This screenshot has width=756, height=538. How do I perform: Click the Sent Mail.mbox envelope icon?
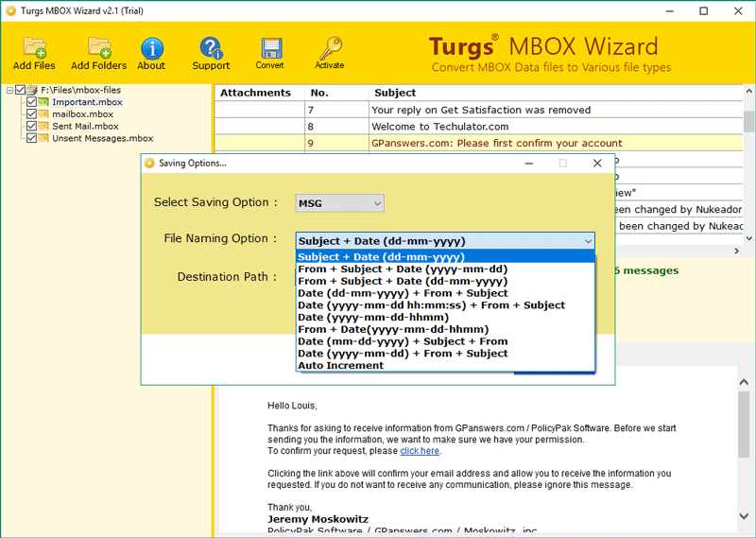[x=43, y=126]
